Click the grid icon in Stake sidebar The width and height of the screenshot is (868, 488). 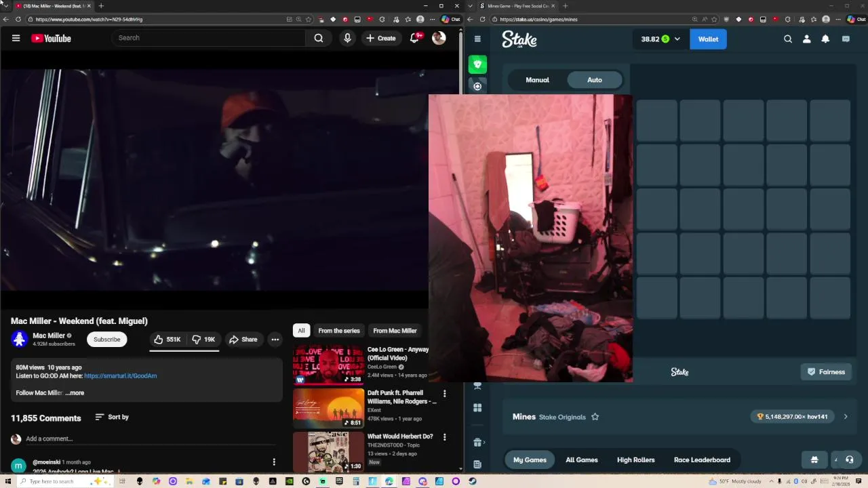pyautogui.click(x=477, y=407)
